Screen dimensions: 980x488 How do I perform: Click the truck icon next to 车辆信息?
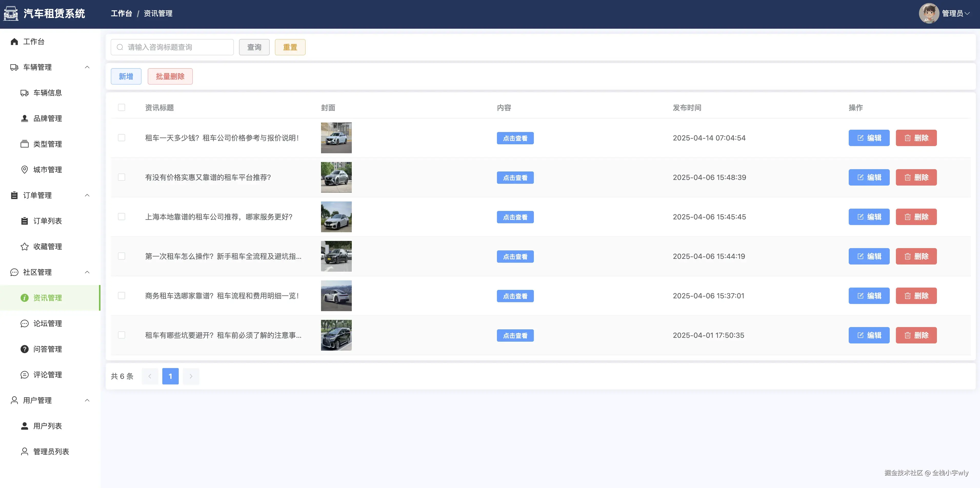point(24,93)
